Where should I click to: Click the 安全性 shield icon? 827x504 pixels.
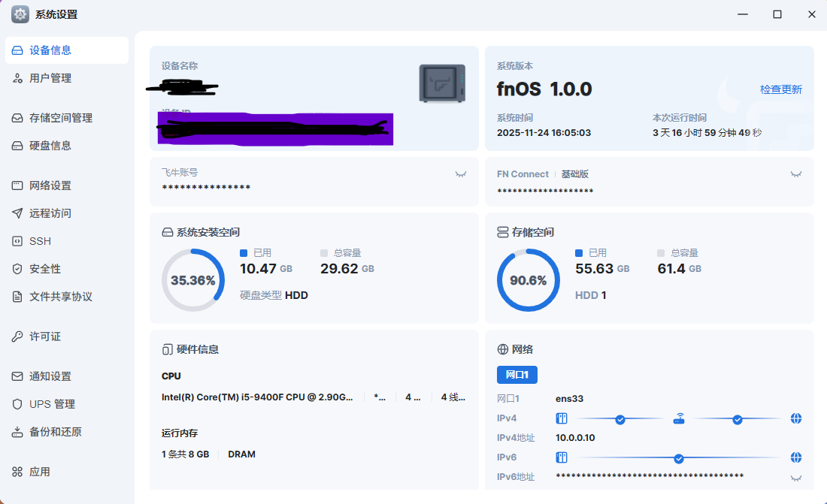tap(17, 269)
